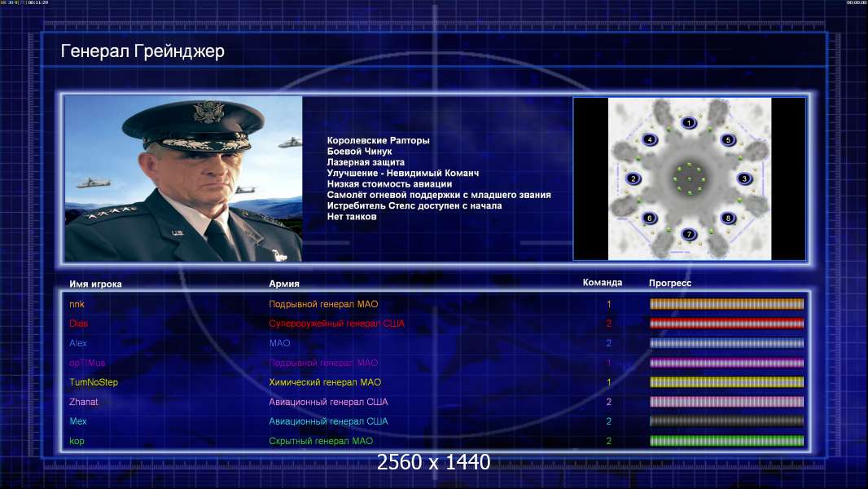Click the 'Лазерная защита' ability line
This screenshot has width=868, height=489.
(x=366, y=162)
